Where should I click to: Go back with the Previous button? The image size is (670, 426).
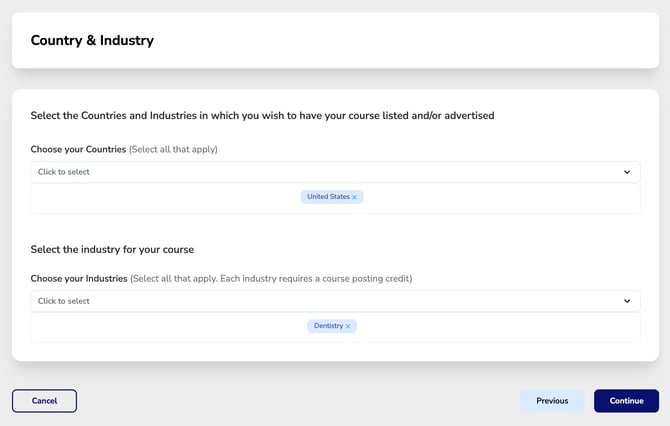pos(552,401)
